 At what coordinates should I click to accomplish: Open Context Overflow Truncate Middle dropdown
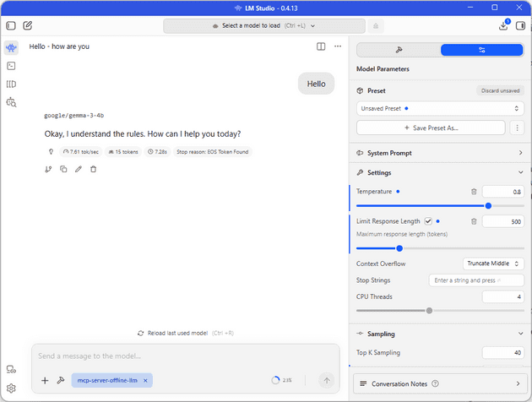493,263
